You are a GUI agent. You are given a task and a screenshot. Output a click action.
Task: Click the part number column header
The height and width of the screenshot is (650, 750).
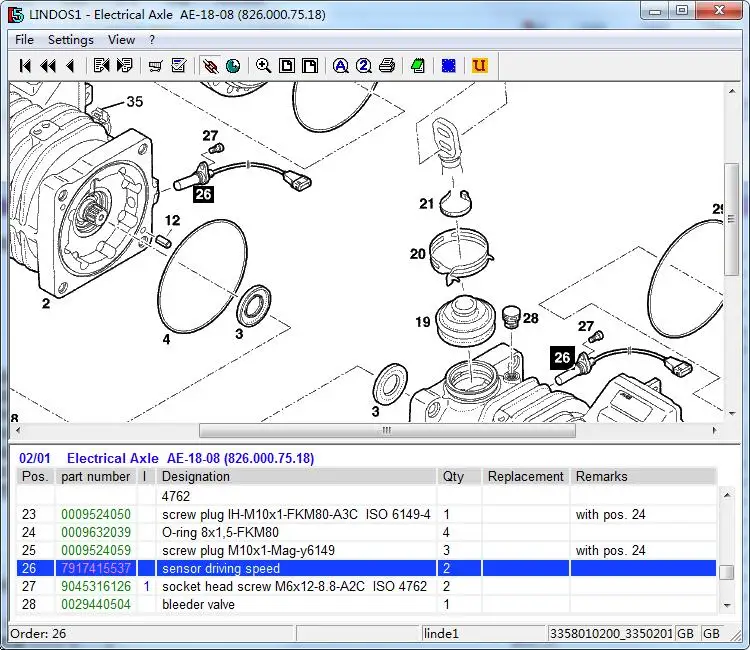[96, 476]
